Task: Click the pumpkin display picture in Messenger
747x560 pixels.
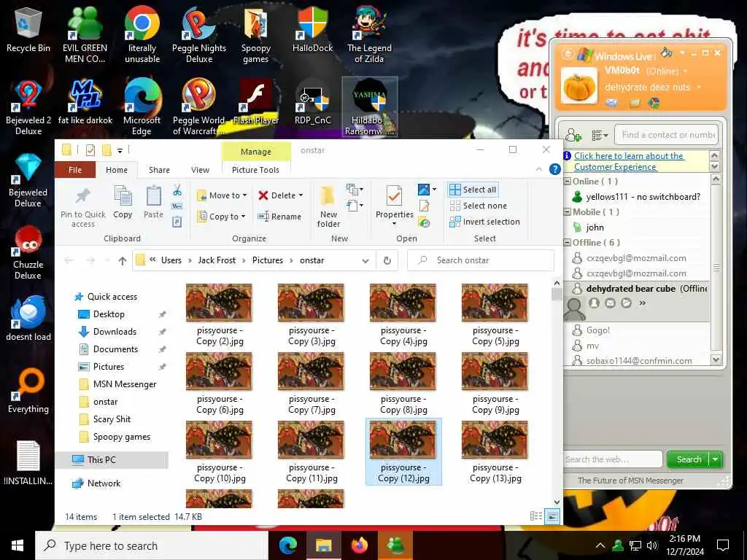Action: pos(578,86)
